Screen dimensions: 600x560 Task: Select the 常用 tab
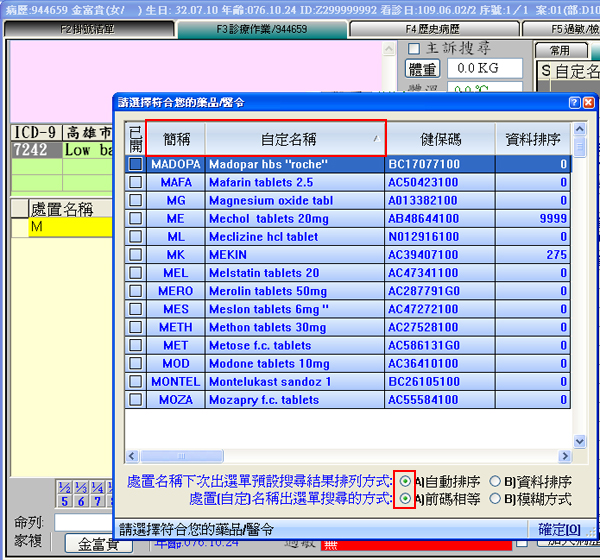pos(561,50)
